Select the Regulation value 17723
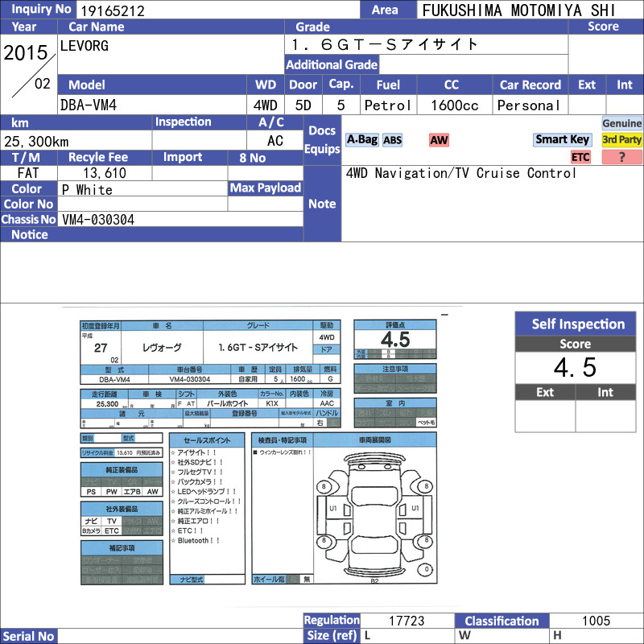 [x=407, y=621]
